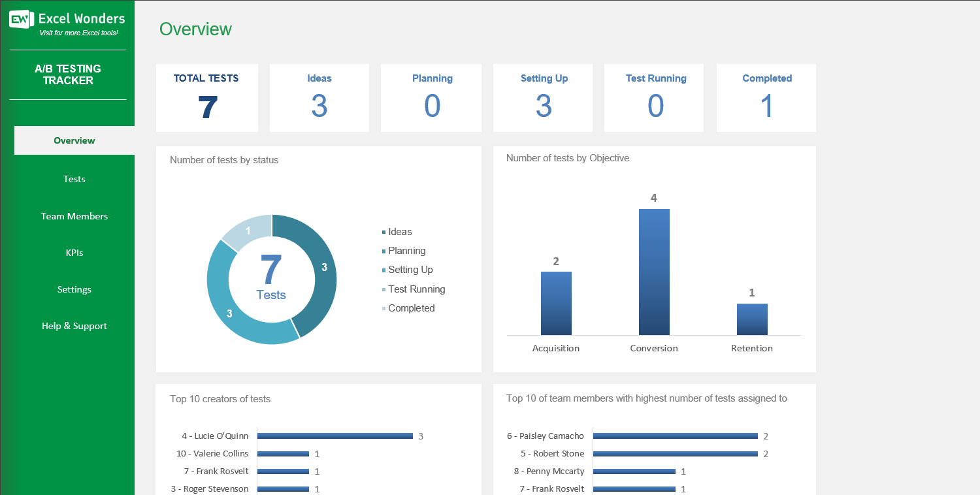The height and width of the screenshot is (495, 980).
Task: Open Help & Support
Action: coord(74,326)
